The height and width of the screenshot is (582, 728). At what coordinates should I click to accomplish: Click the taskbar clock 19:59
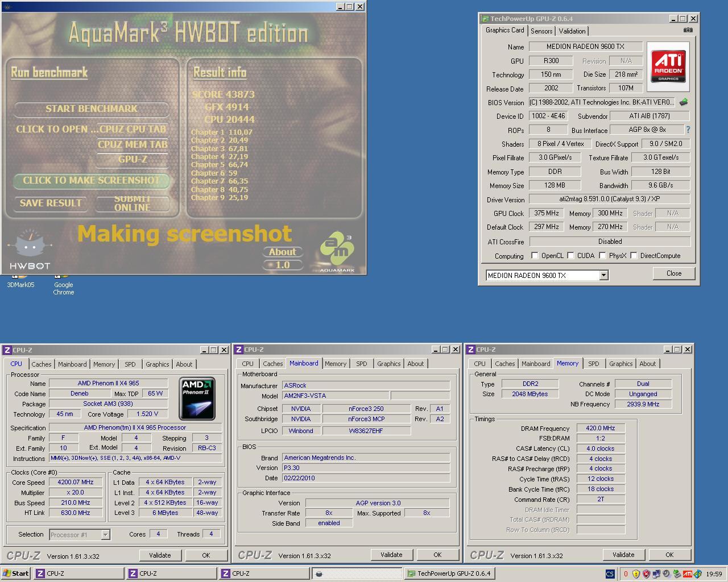click(x=714, y=574)
